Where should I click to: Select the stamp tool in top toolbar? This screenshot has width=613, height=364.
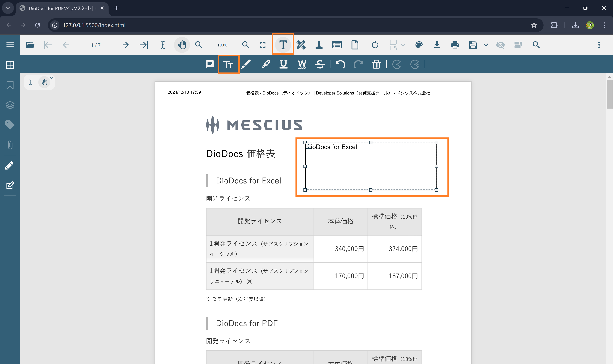tap(319, 45)
